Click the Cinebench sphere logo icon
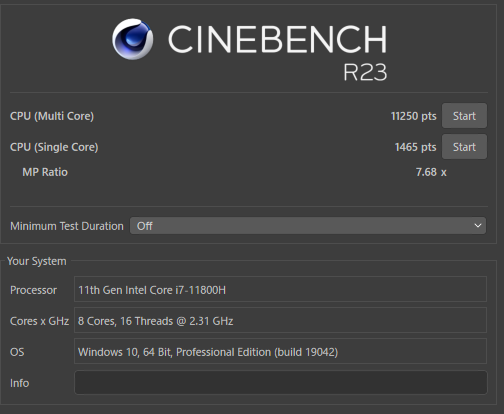Viewport: 504px width, 414px height. (x=133, y=39)
